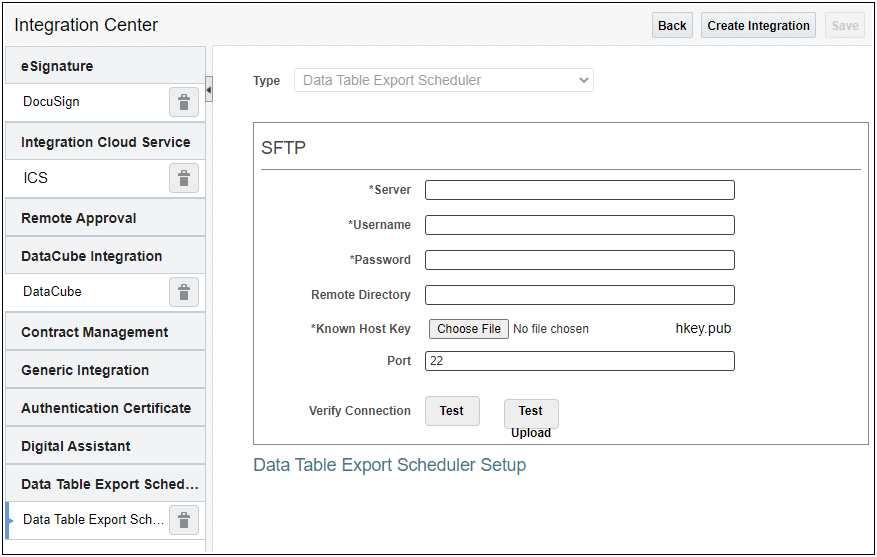Delete the DataCube integration

[x=184, y=292]
